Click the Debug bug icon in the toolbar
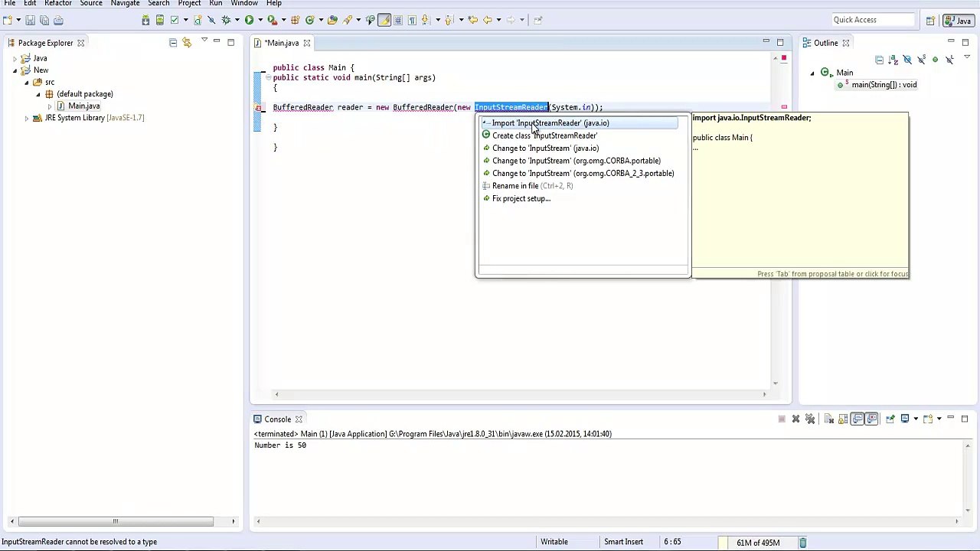The image size is (980, 551). tap(226, 20)
